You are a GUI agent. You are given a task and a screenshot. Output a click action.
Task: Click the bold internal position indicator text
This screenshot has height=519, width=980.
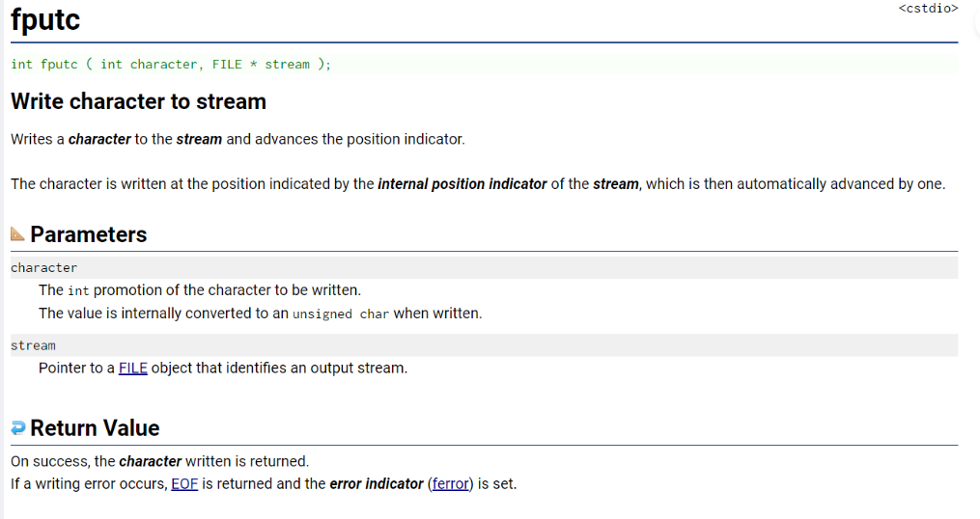tap(462, 184)
